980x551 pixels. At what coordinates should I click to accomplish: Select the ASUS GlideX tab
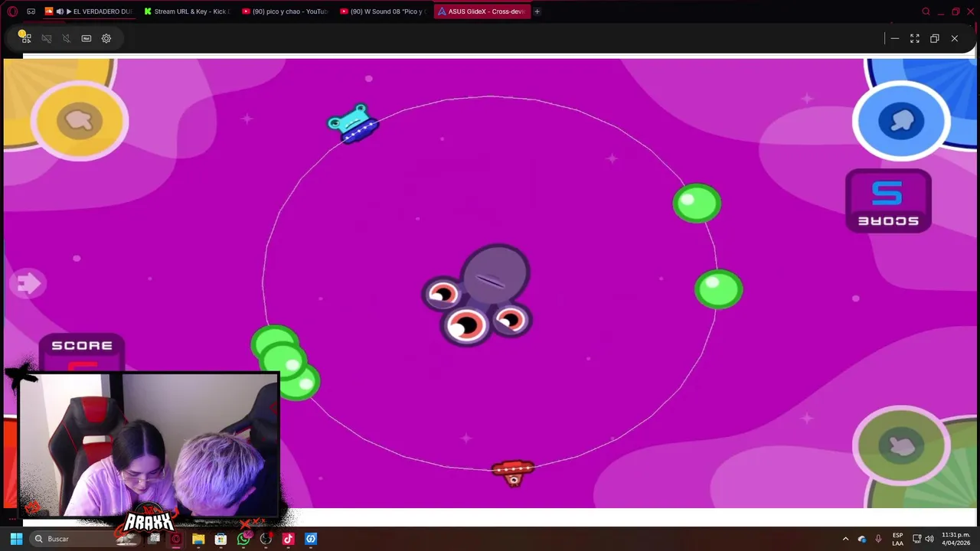(482, 11)
